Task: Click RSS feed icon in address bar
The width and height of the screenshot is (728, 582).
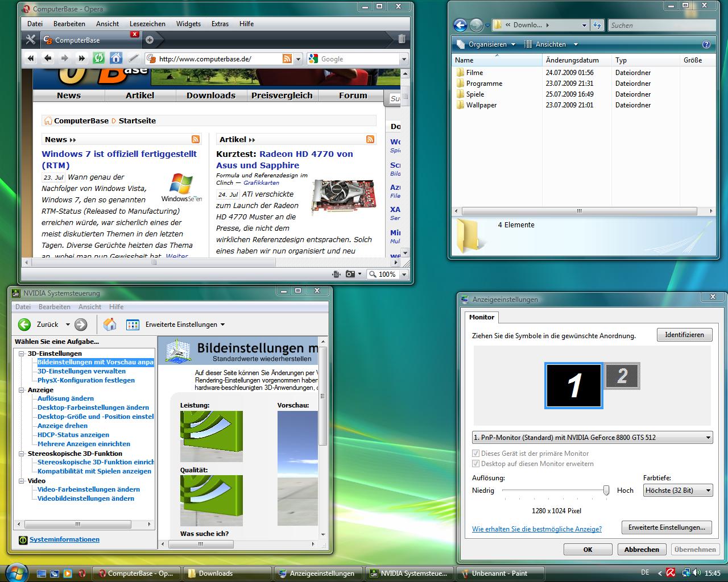Action: (x=287, y=59)
